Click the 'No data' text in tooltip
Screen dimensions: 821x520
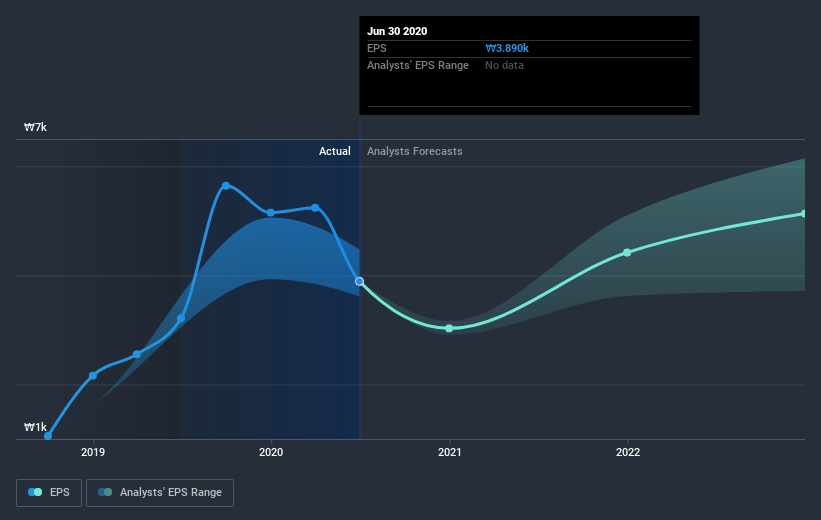pos(504,65)
